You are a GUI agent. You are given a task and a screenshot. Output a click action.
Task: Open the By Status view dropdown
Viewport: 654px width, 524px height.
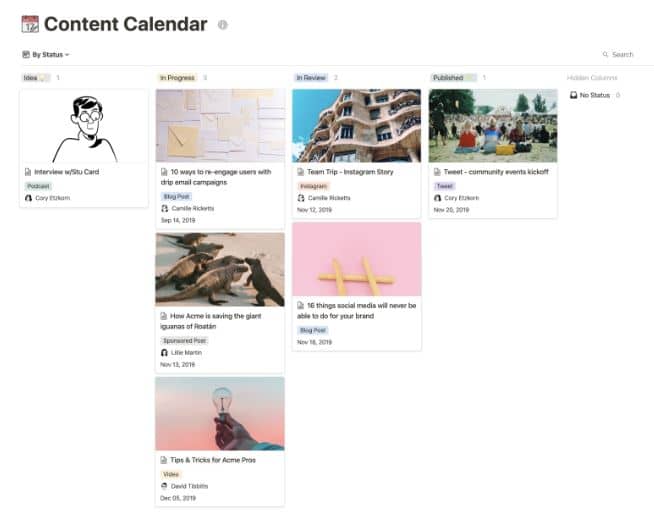[46, 54]
